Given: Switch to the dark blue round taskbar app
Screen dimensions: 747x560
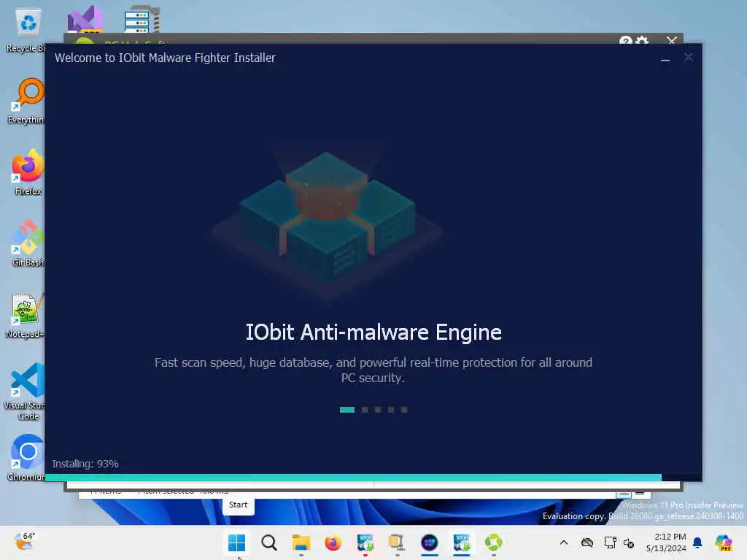Looking at the screenshot, I should pos(429,542).
